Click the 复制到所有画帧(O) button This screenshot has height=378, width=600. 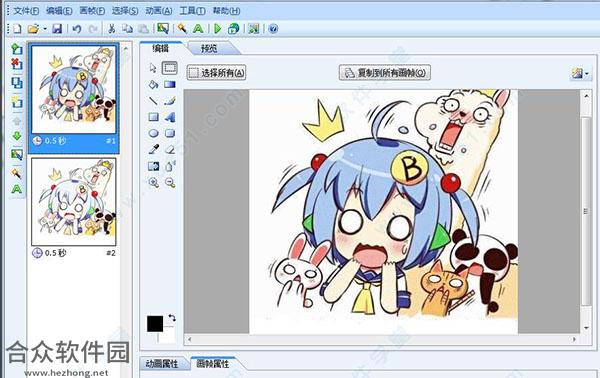[x=385, y=73]
